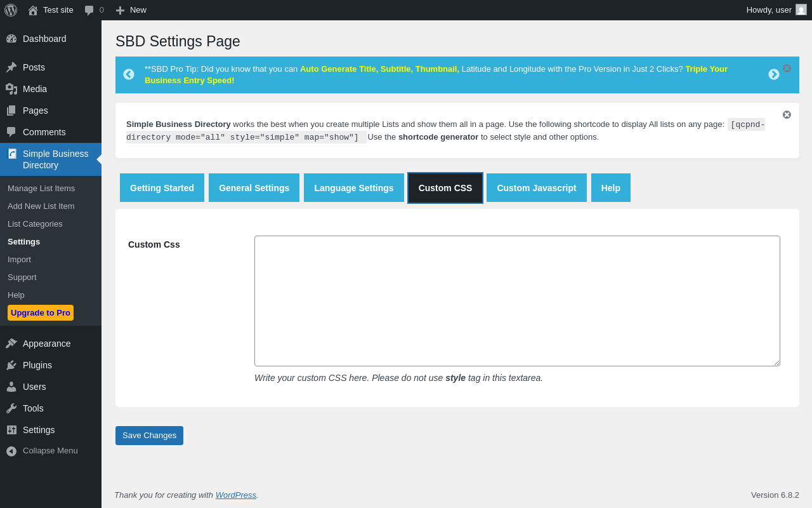Click the 'Version 6.8.2' footer text
Image resolution: width=812 pixels, height=508 pixels.
[x=775, y=495]
